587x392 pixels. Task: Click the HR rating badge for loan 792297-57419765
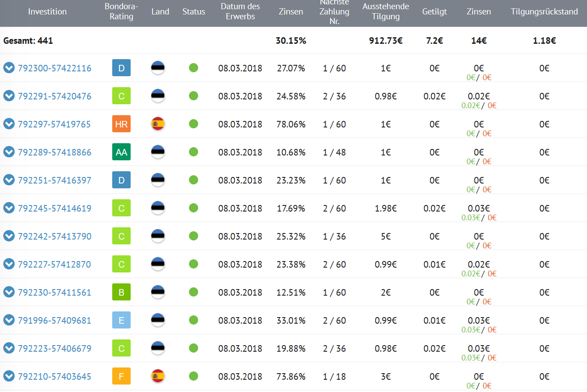point(121,124)
